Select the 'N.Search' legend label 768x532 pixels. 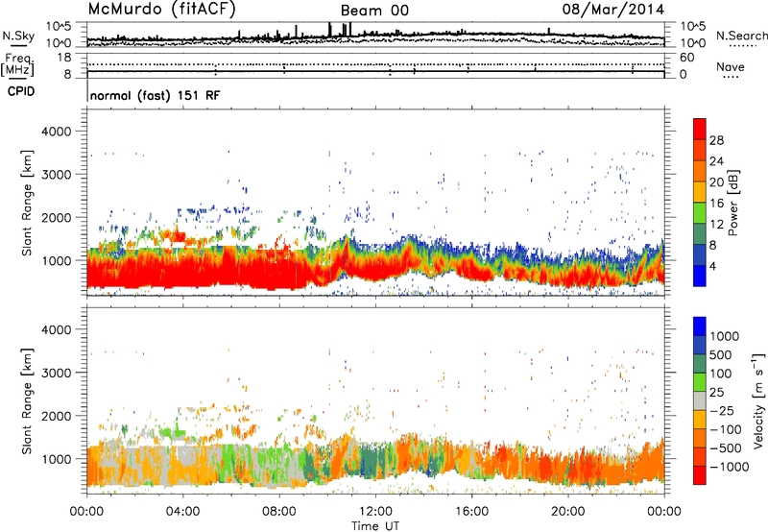coord(741,36)
